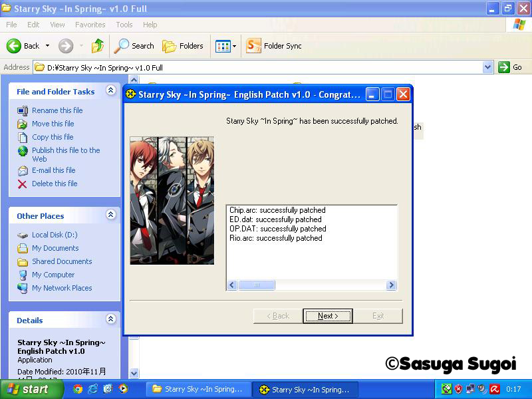Screen dimensions: 532x399
Task: Switch to Starry Sky folder taskbar button
Action: [x=199, y=389]
